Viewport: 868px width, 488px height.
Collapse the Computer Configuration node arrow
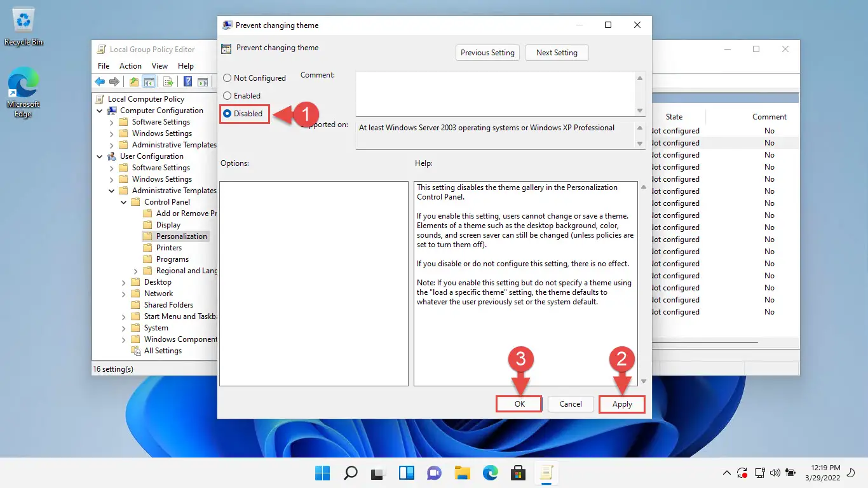(100, 111)
